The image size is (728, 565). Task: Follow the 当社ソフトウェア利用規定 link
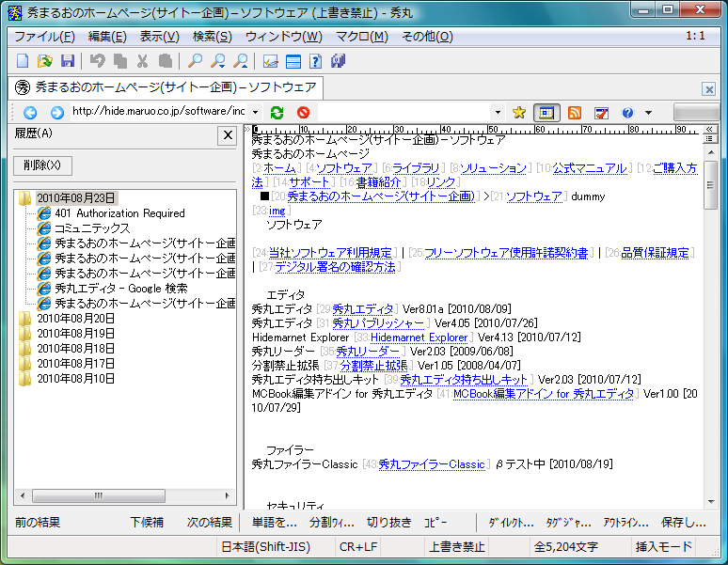point(330,253)
